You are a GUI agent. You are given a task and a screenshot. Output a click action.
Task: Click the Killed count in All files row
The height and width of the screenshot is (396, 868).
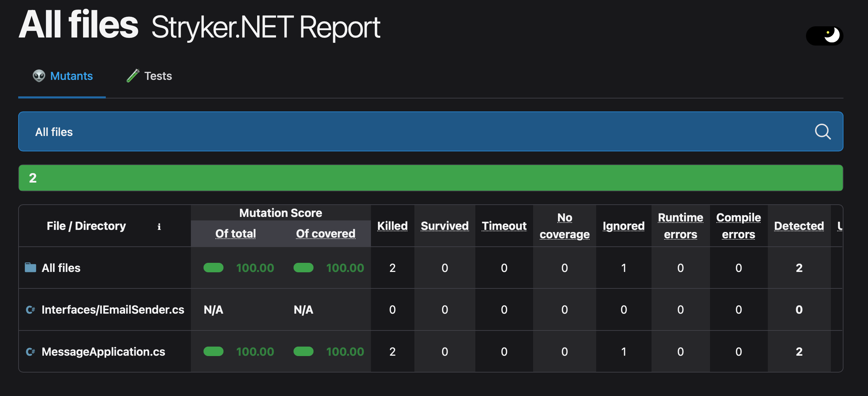click(x=392, y=268)
